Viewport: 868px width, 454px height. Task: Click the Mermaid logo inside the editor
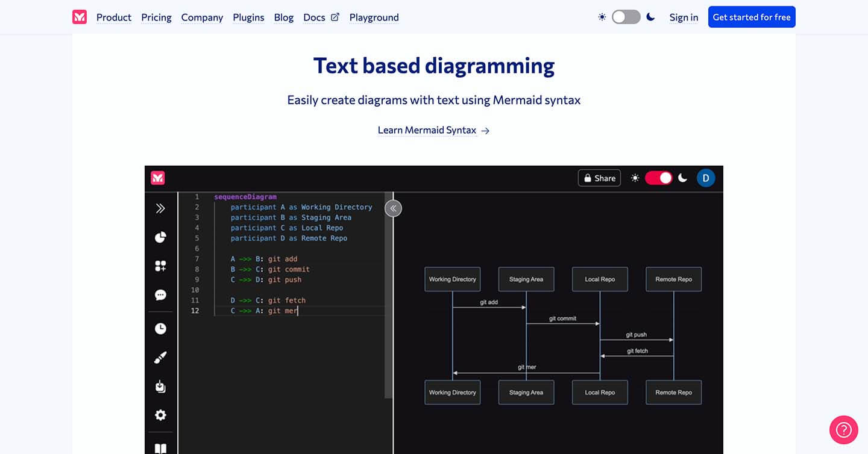pos(158,178)
